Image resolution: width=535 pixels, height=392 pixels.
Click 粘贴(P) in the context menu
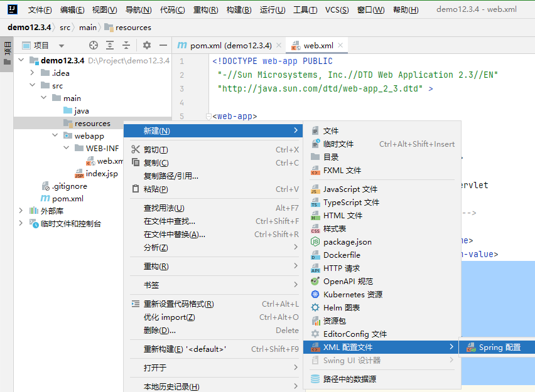[x=156, y=189]
